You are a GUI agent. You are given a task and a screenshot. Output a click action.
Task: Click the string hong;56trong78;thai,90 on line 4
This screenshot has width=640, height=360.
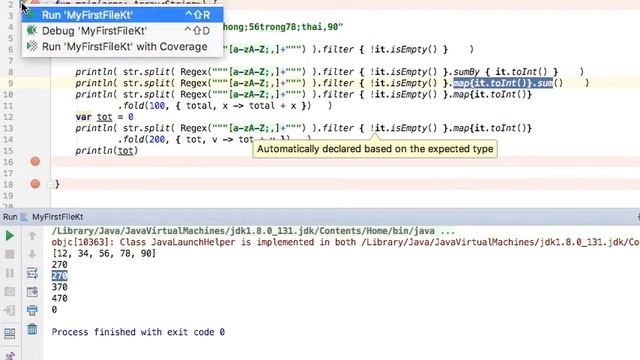tap(283, 27)
